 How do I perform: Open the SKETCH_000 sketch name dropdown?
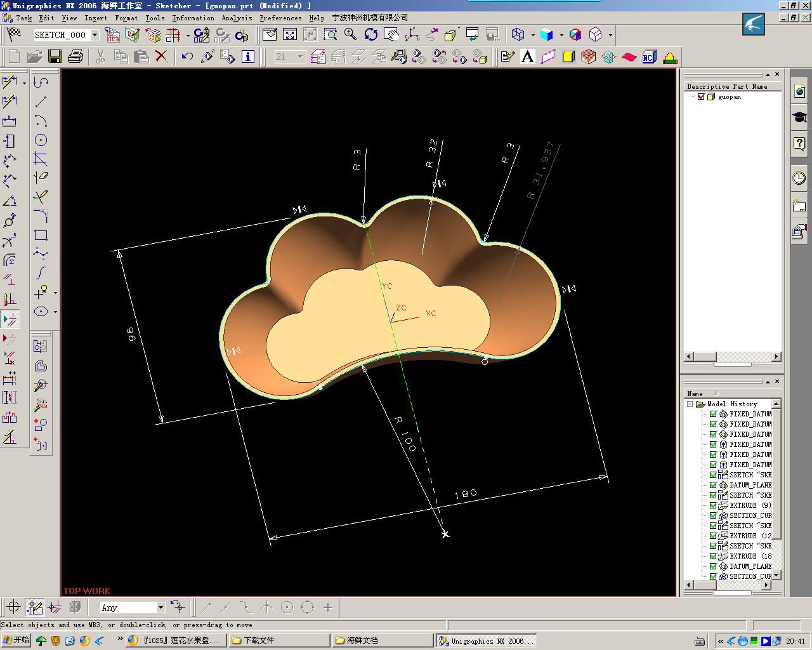95,35
